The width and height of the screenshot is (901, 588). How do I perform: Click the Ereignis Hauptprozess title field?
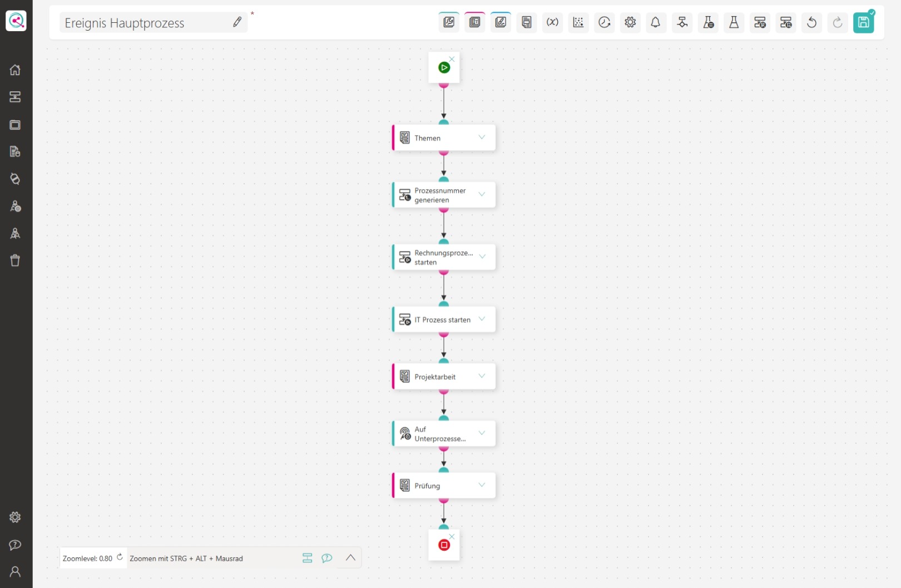coord(154,23)
